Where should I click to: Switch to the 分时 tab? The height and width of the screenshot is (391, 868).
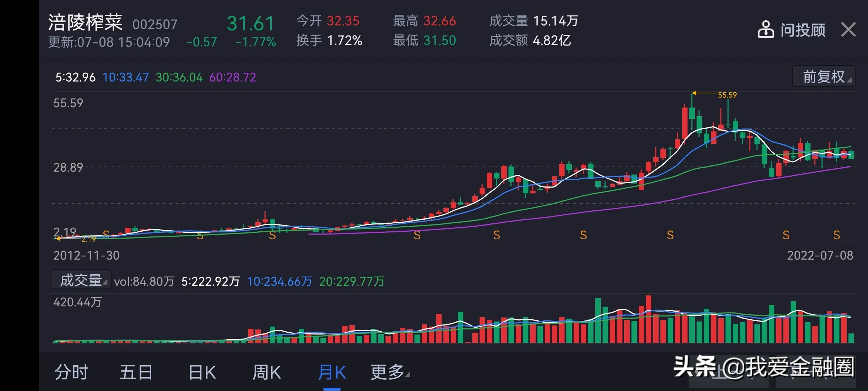(72, 372)
